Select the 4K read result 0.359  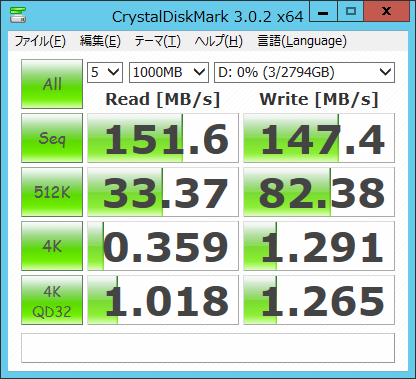pos(163,246)
